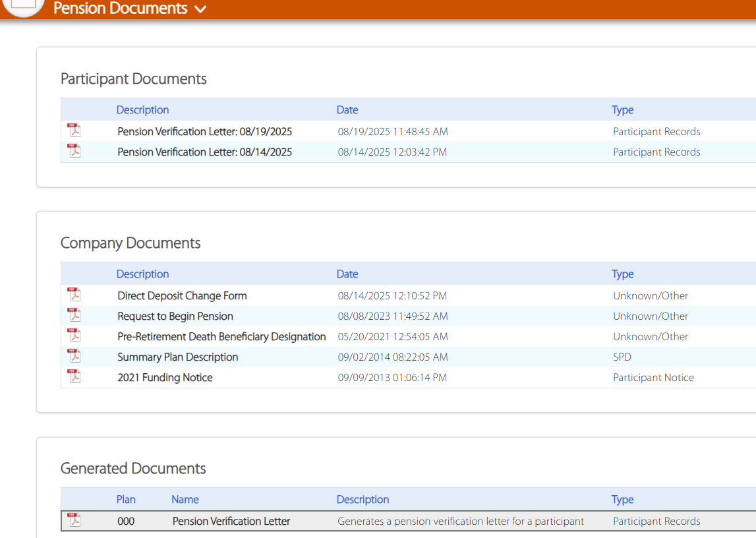The width and height of the screenshot is (756, 538).
Task: Sort Company Documents by Type
Action: click(622, 274)
